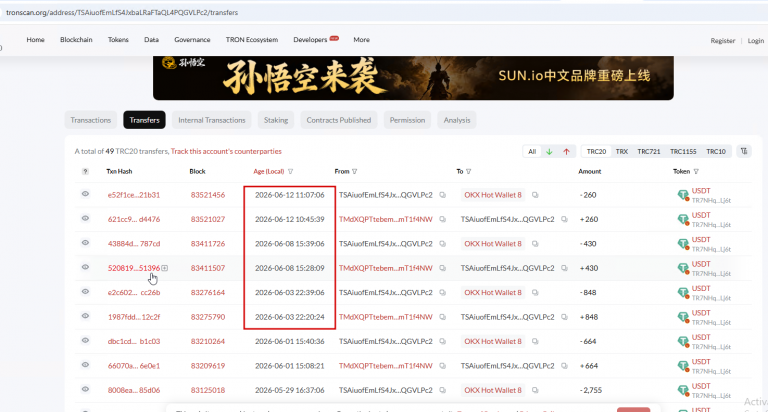Switch to the Internal Transactions tab
Image resolution: width=768 pixels, height=412 pixels.
(212, 120)
